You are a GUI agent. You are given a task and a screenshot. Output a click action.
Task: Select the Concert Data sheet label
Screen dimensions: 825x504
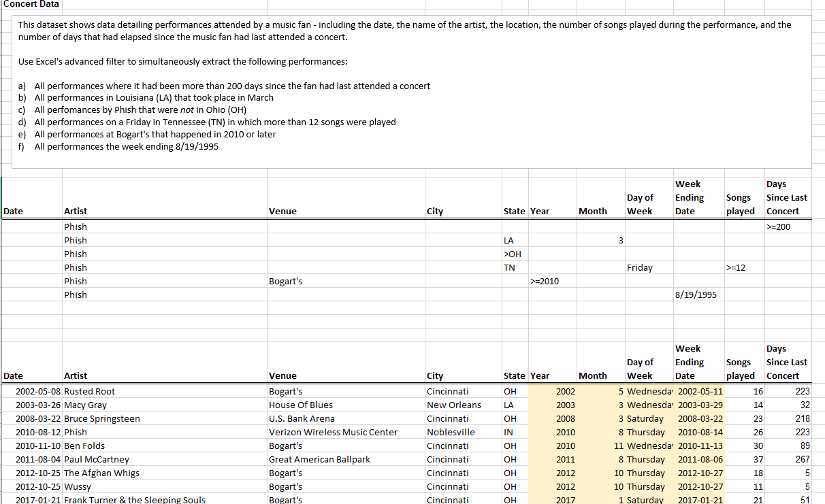[x=31, y=5]
